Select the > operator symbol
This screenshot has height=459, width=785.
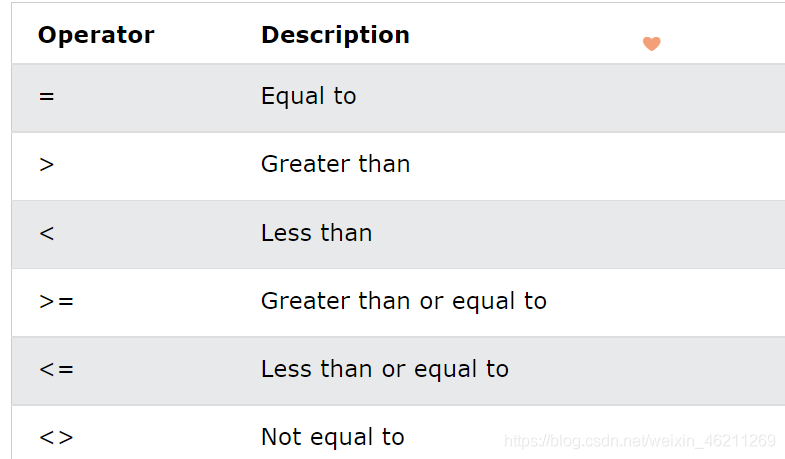click(46, 164)
